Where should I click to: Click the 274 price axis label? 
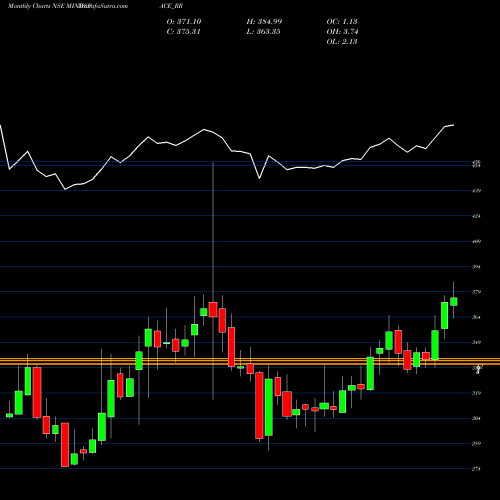(476, 469)
